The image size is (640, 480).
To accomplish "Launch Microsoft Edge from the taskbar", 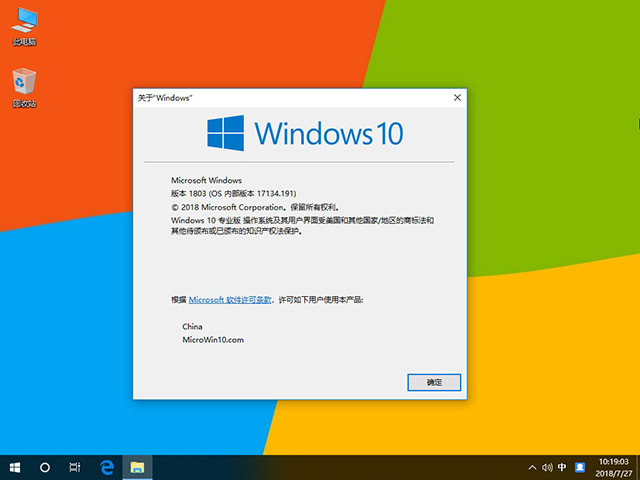I will (107, 467).
